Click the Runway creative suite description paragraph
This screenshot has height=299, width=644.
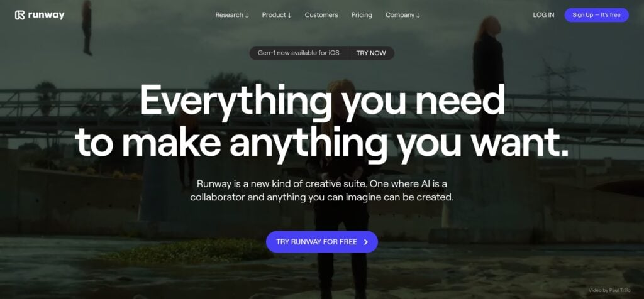321,190
